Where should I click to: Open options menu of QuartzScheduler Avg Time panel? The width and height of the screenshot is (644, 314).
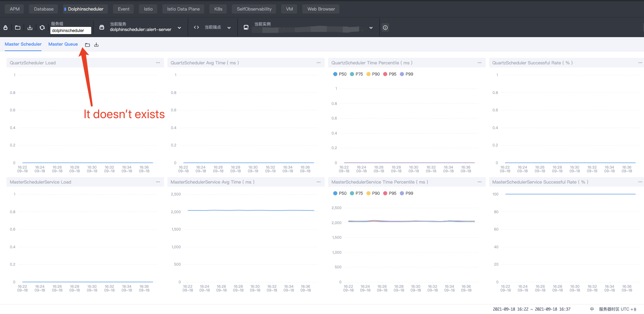click(319, 63)
